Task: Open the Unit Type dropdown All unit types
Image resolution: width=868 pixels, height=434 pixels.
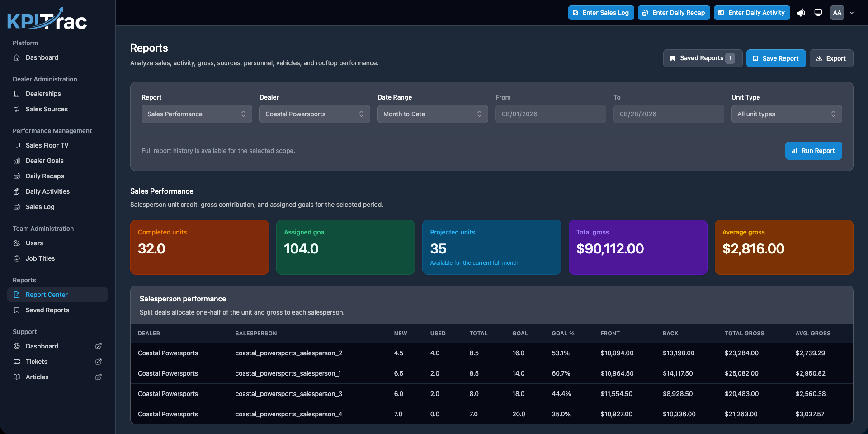Action: coord(787,114)
